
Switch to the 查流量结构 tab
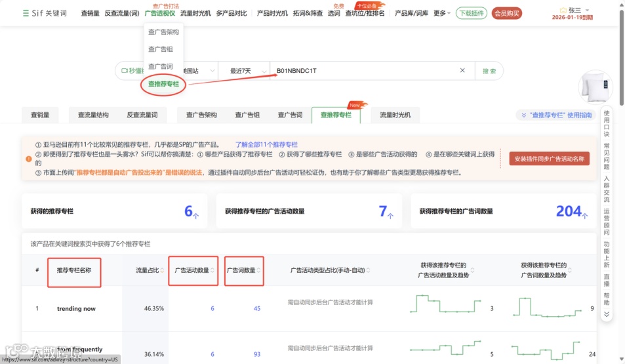tap(93, 115)
